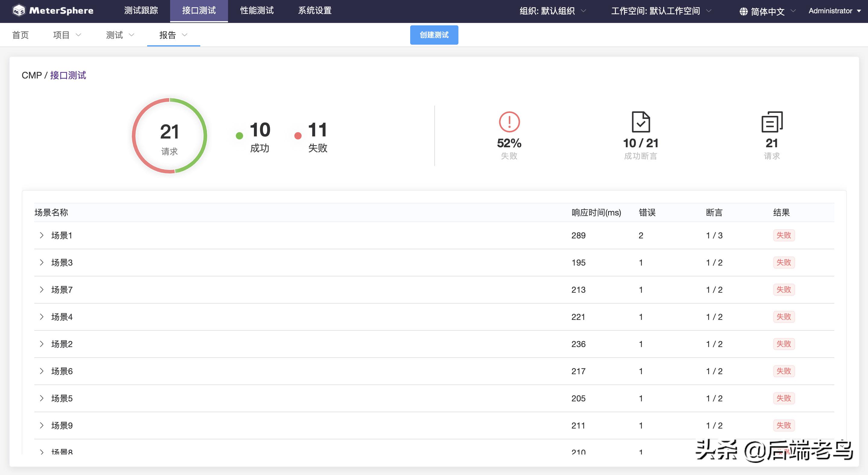Expand the 场景9 row
The height and width of the screenshot is (475, 868).
[41, 426]
